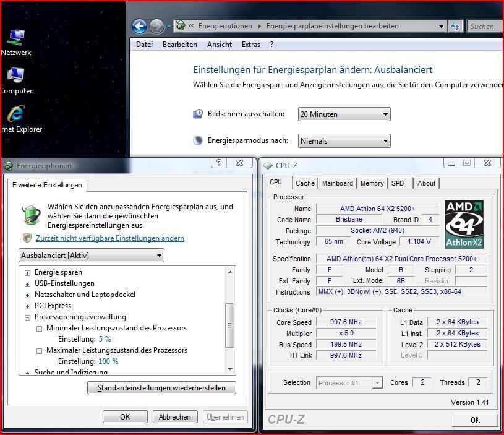The height and width of the screenshot is (435, 504).
Task: Click Standardeinstellungen wiederherstellen button
Action: pos(161,388)
